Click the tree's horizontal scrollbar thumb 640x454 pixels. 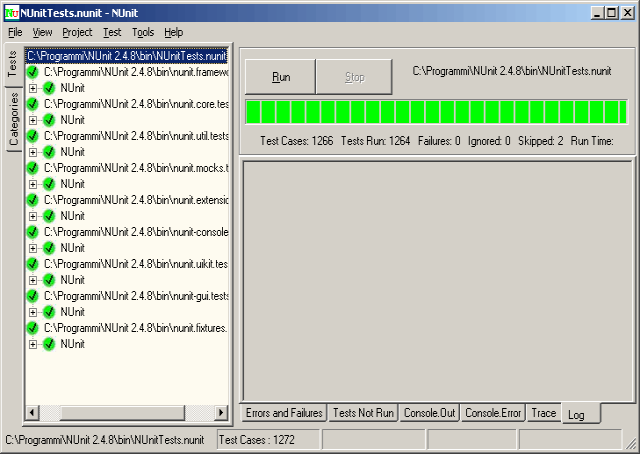(x=122, y=412)
